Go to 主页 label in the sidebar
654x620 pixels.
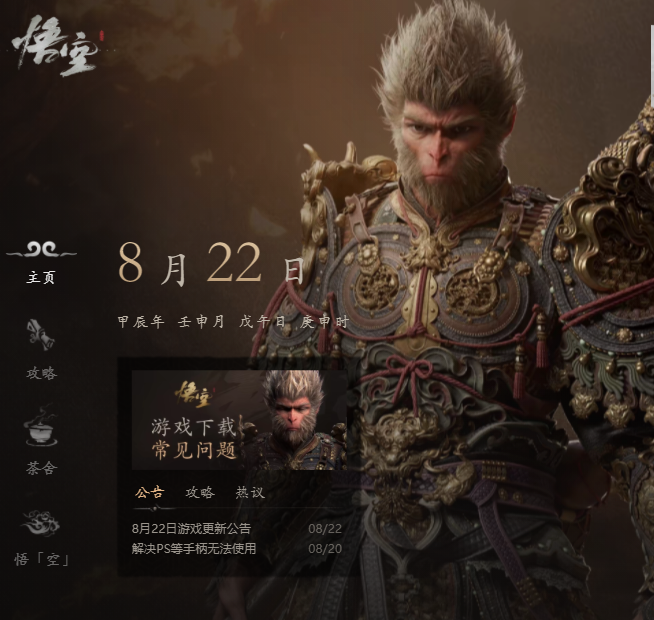41,277
